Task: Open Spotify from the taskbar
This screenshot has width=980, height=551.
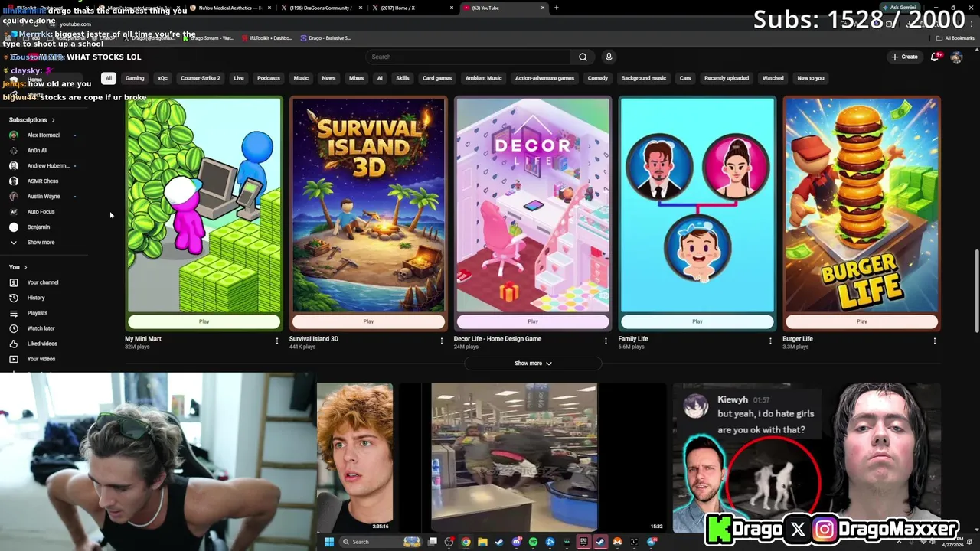Action: tap(533, 542)
